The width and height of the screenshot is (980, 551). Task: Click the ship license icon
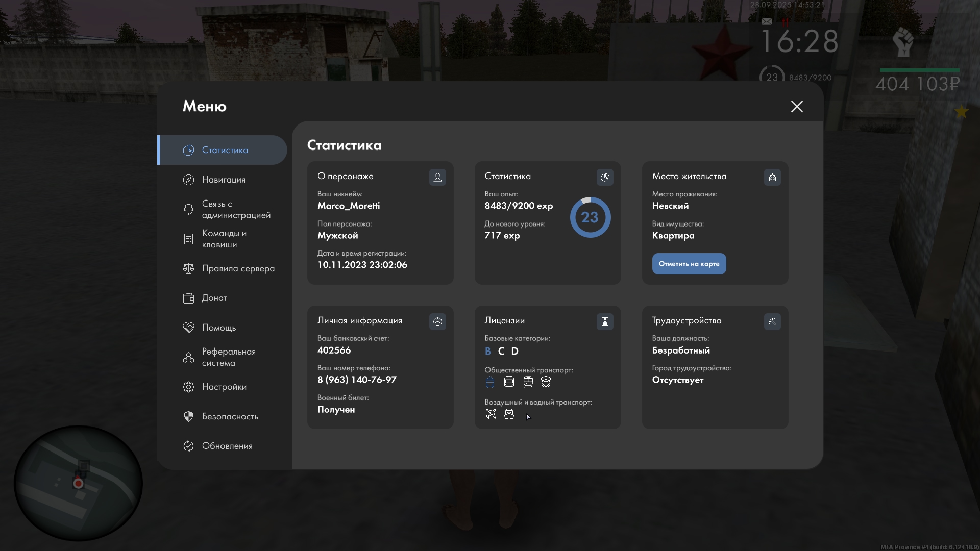509,414
